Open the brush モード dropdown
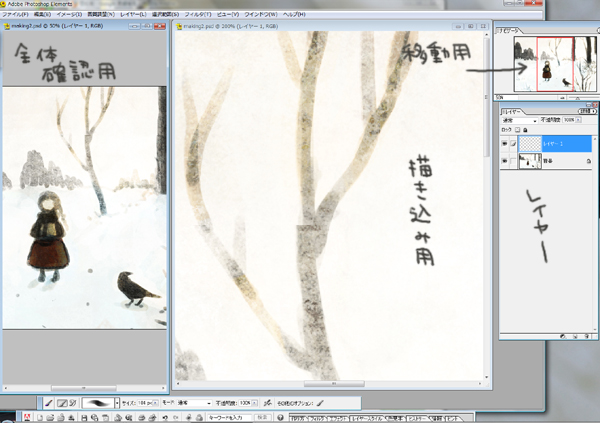Screen dimensions: 600x423 tap(194, 403)
